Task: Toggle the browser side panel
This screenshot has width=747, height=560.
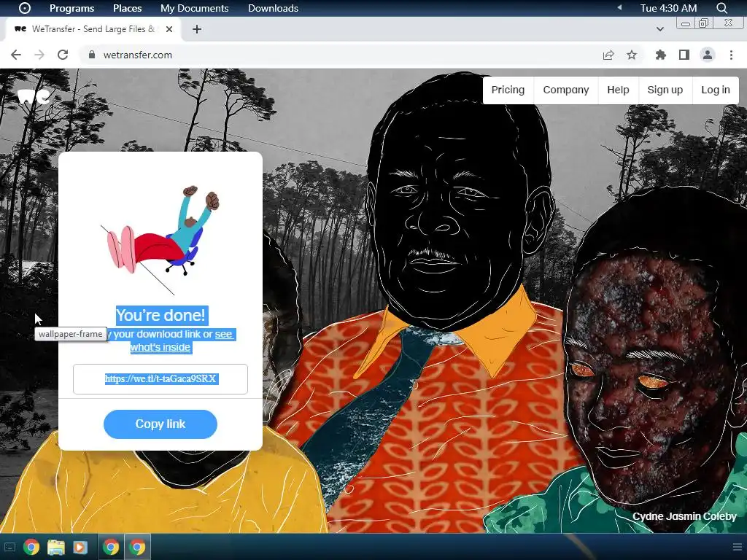Action: click(684, 55)
